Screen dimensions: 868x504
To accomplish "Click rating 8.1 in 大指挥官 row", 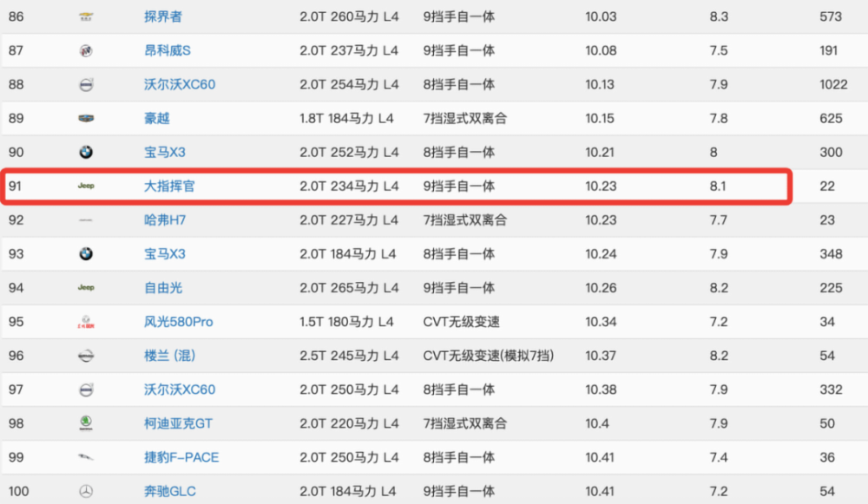I will (x=718, y=187).
